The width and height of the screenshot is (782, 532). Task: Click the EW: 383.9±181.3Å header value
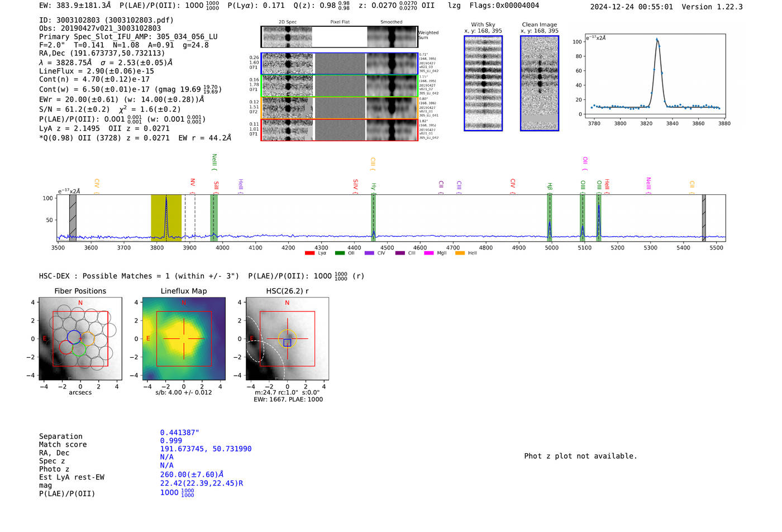75,6
